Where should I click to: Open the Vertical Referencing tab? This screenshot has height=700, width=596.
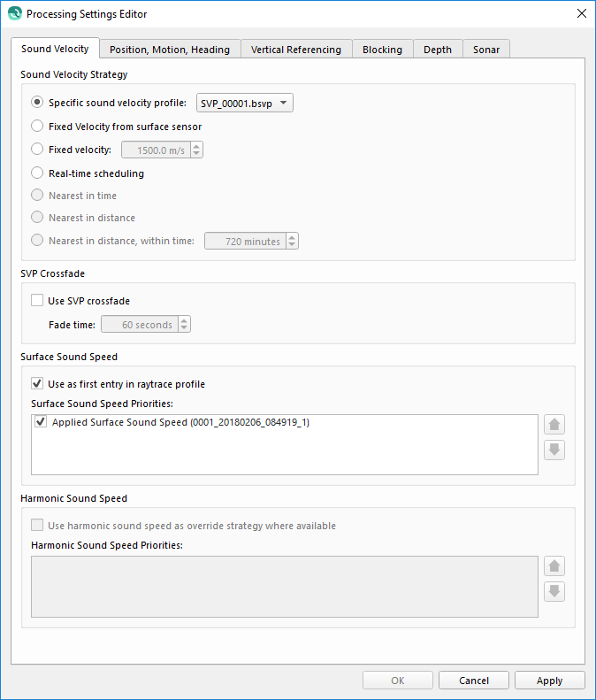pyautogui.click(x=296, y=50)
